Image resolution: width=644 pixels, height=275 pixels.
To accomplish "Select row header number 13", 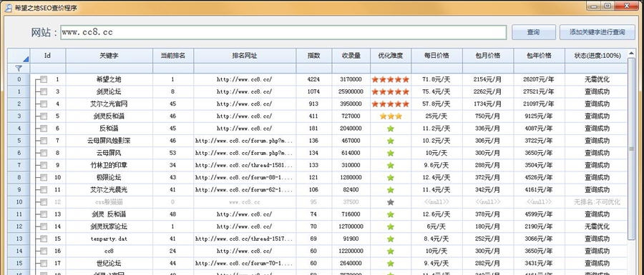I will point(19,239).
